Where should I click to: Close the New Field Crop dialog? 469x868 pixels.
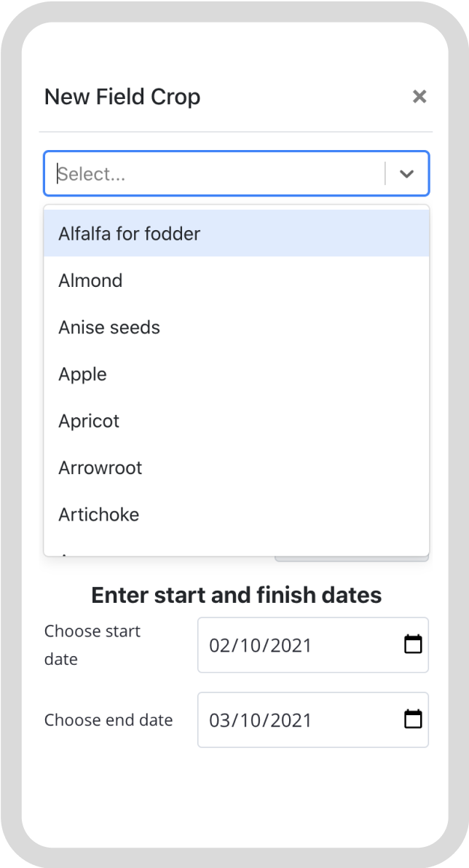[x=419, y=97]
